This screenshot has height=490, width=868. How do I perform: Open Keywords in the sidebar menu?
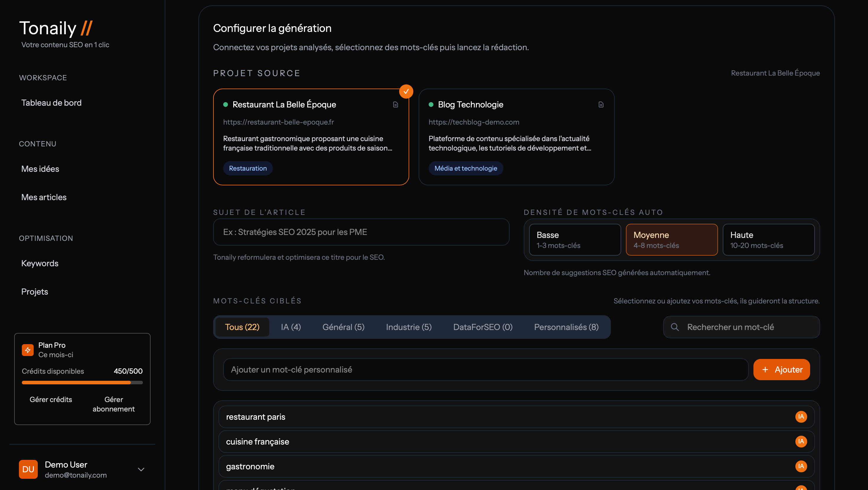[x=40, y=263]
